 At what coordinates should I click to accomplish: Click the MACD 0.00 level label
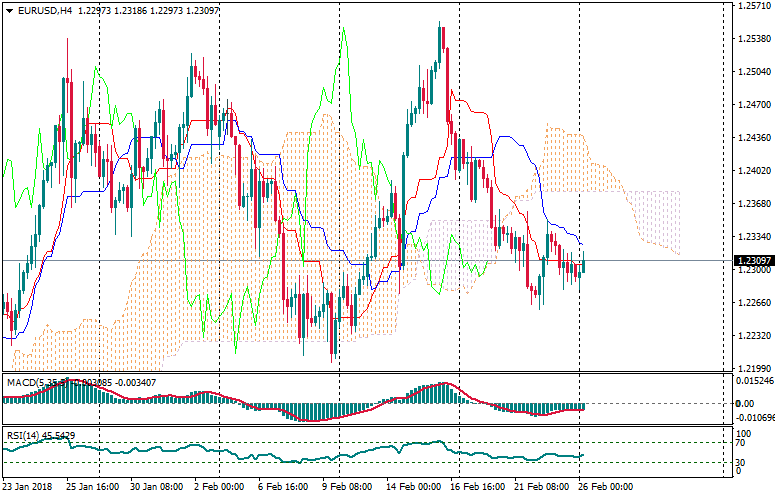745,404
